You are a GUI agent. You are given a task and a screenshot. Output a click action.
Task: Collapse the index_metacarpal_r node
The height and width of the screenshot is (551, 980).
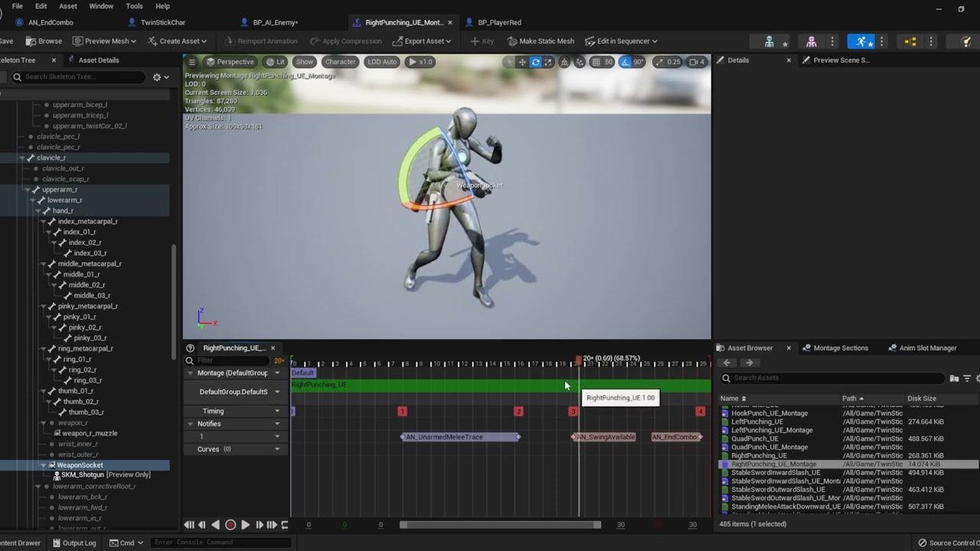44,222
